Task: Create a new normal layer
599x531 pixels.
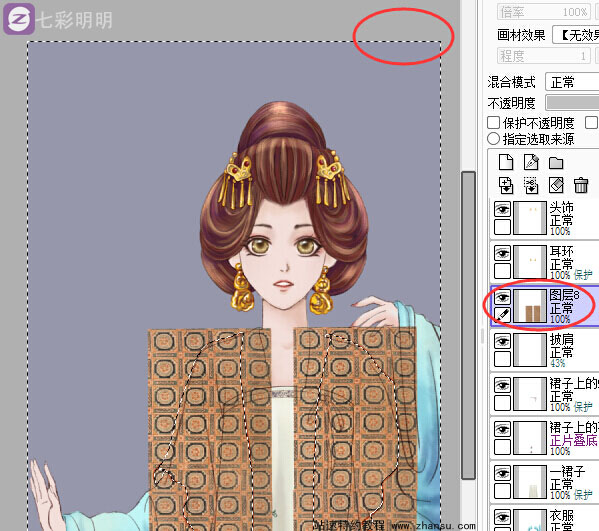Action: [x=506, y=162]
